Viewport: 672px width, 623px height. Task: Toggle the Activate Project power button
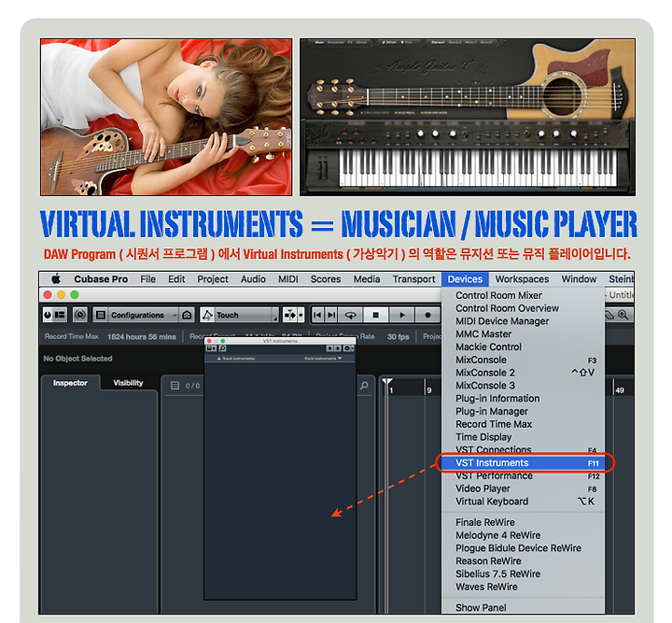tap(48, 315)
